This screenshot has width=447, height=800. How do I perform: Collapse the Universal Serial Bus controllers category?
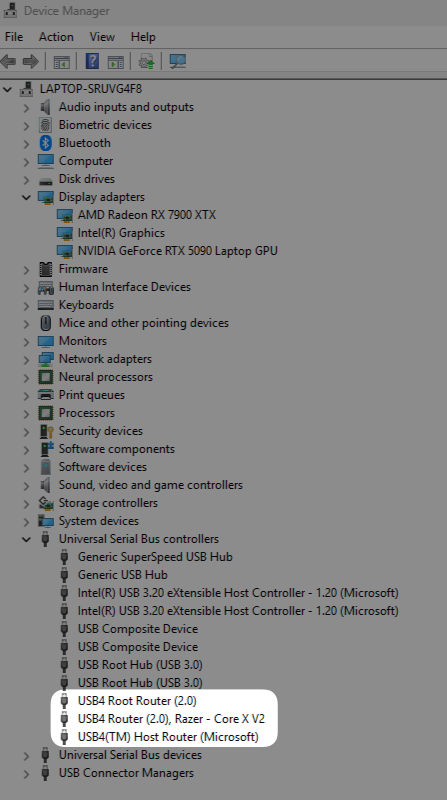click(x=26, y=539)
